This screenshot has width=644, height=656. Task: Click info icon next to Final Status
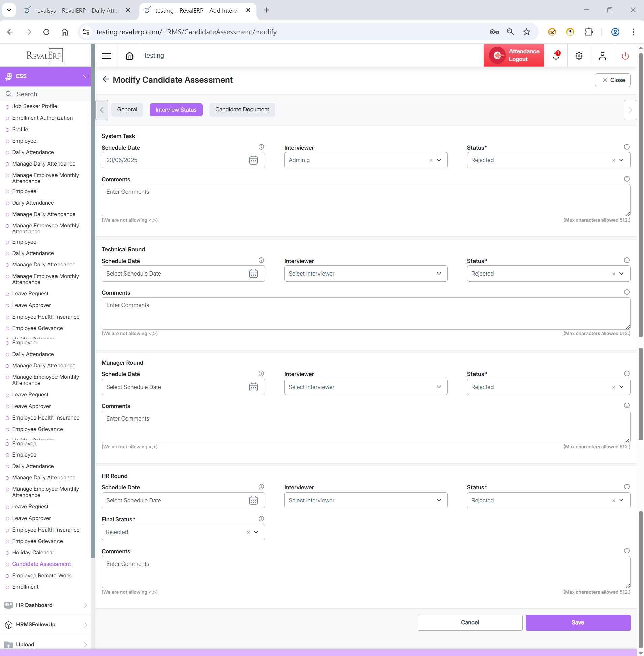tap(261, 519)
